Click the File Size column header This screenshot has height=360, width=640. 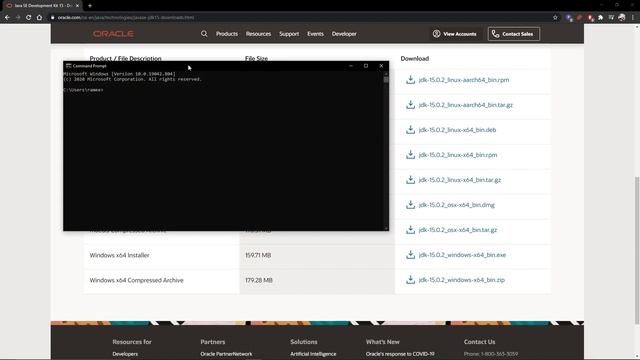pyautogui.click(x=256, y=58)
